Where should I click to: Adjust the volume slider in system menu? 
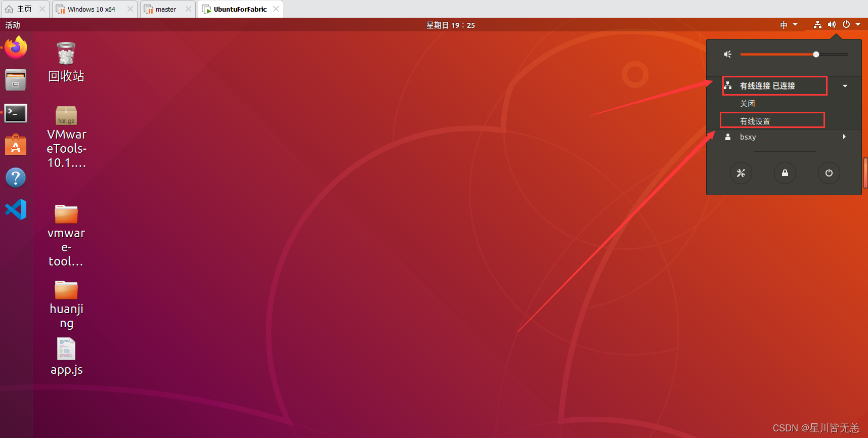(x=794, y=54)
